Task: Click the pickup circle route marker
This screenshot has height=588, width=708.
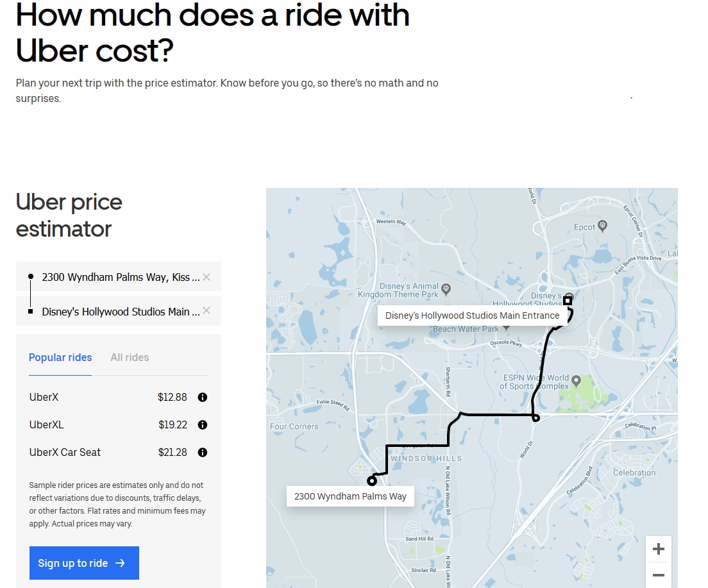Action: [371, 480]
